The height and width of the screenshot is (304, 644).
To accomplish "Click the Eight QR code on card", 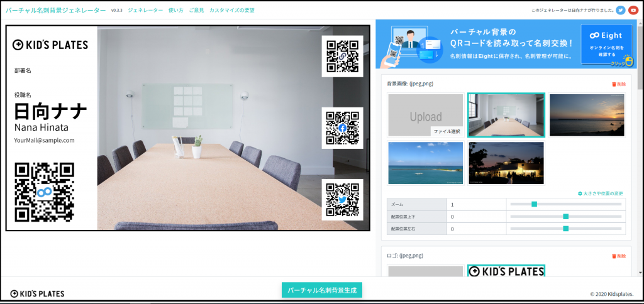I will coord(45,192).
